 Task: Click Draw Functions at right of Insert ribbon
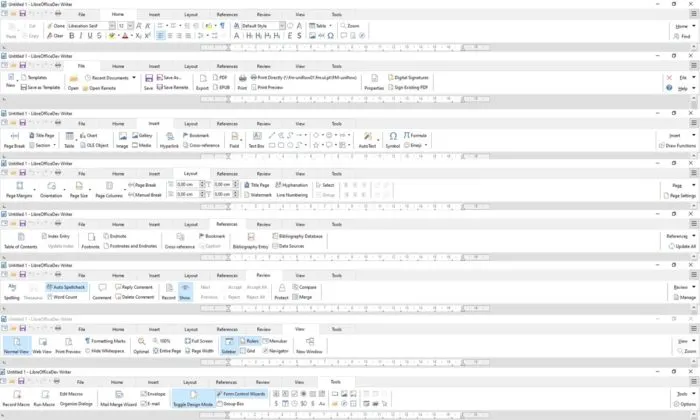(x=677, y=146)
